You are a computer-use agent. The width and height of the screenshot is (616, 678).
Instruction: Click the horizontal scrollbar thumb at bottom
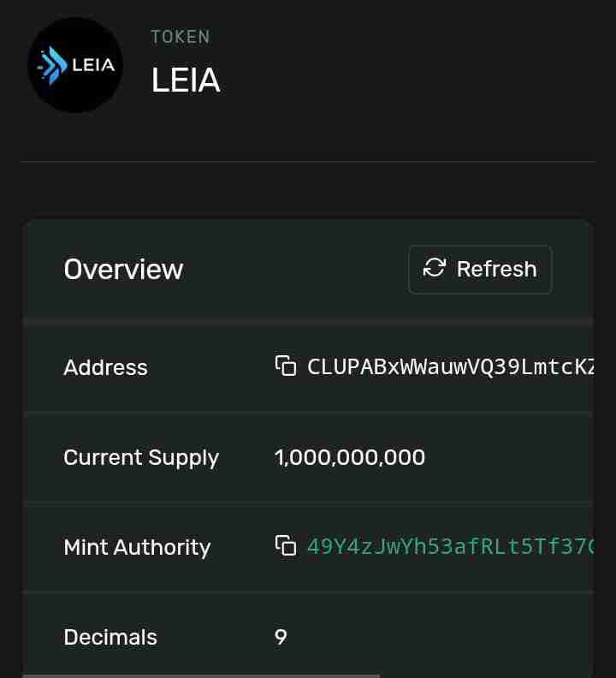pos(201,675)
